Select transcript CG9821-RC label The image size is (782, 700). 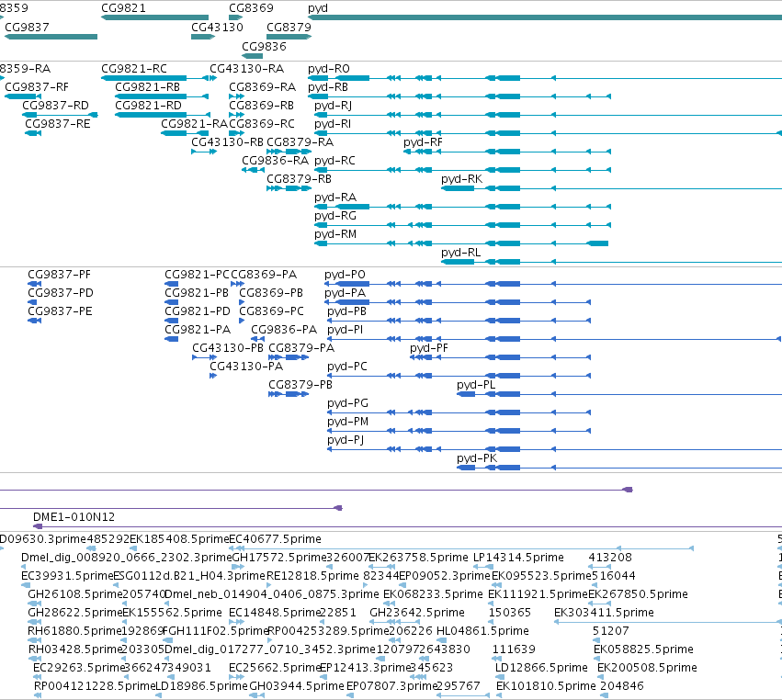coord(134,69)
